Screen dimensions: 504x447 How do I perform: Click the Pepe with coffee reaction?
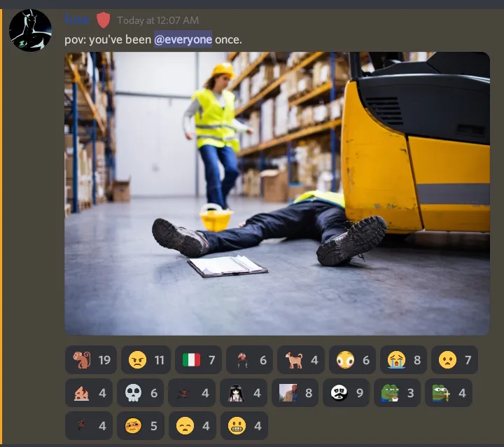(397, 392)
